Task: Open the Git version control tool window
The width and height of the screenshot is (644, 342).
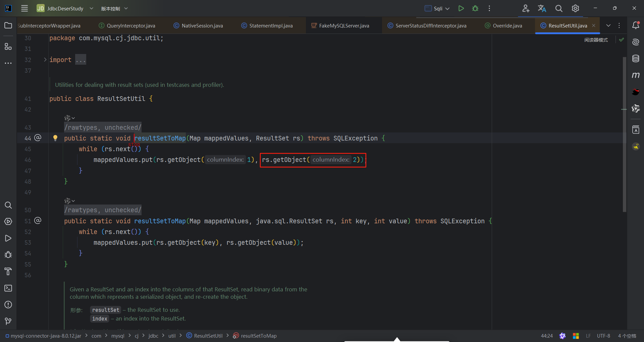Action: click(8, 321)
